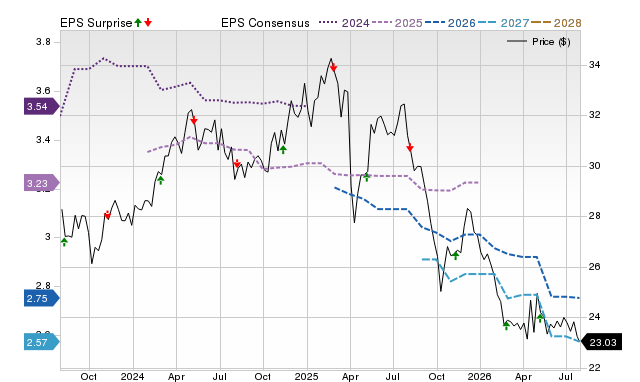Click the 24 price axis label
The width and height of the screenshot is (640, 382).
click(x=594, y=317)
